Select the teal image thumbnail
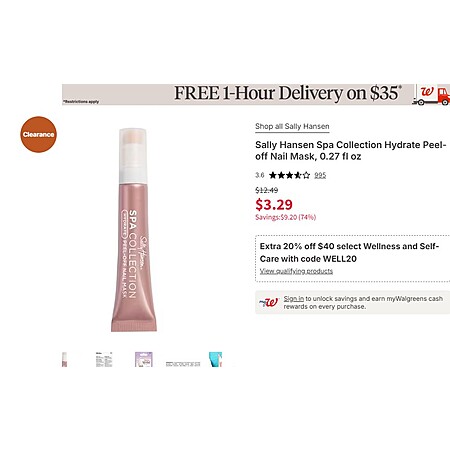This screenshot has height=450, width=450. 215,359
